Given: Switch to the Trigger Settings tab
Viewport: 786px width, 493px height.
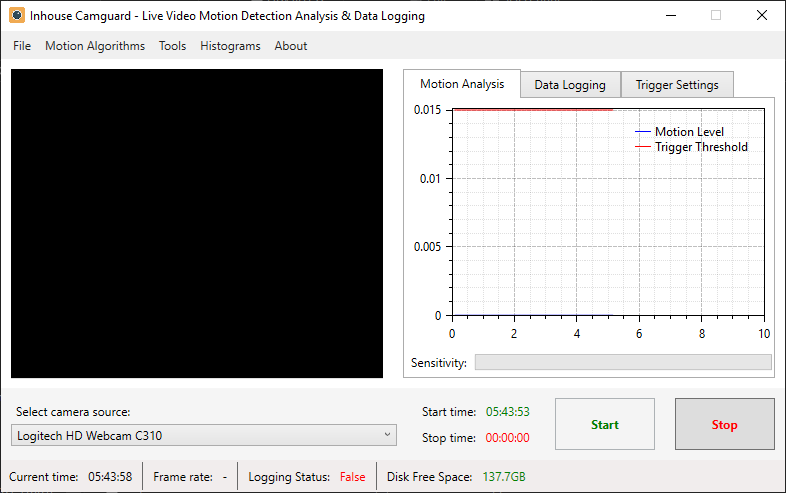Looking at the screenshot, I should [x=677, y=85].
